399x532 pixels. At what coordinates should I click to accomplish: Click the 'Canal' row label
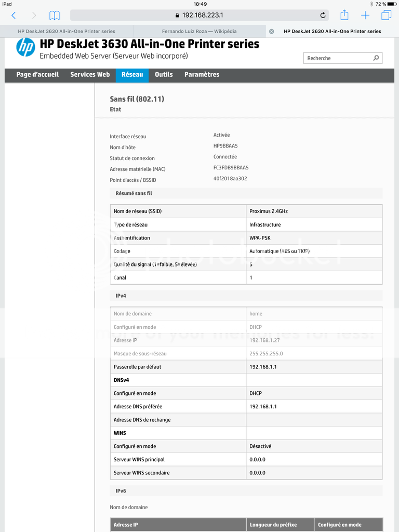coord(120,277)
